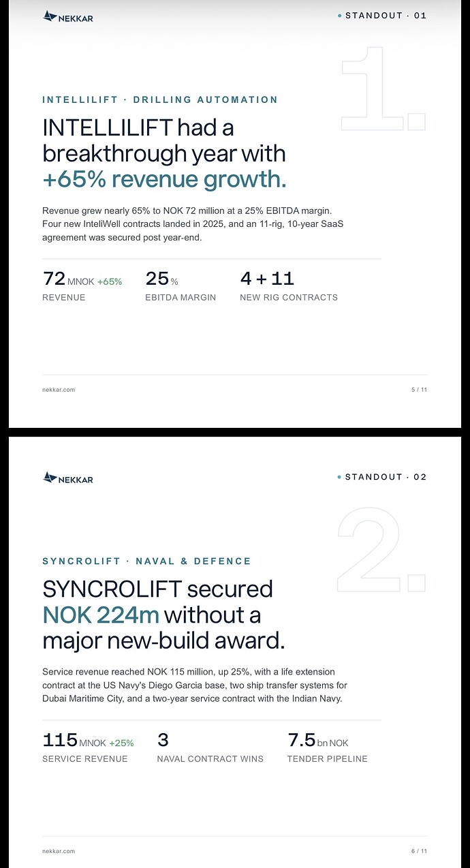Image resolution: width=470 pixels, height=868 pixels.
Task: Select the blue dot beside STANDOUT · 02
Action: [x=339, y=477]
